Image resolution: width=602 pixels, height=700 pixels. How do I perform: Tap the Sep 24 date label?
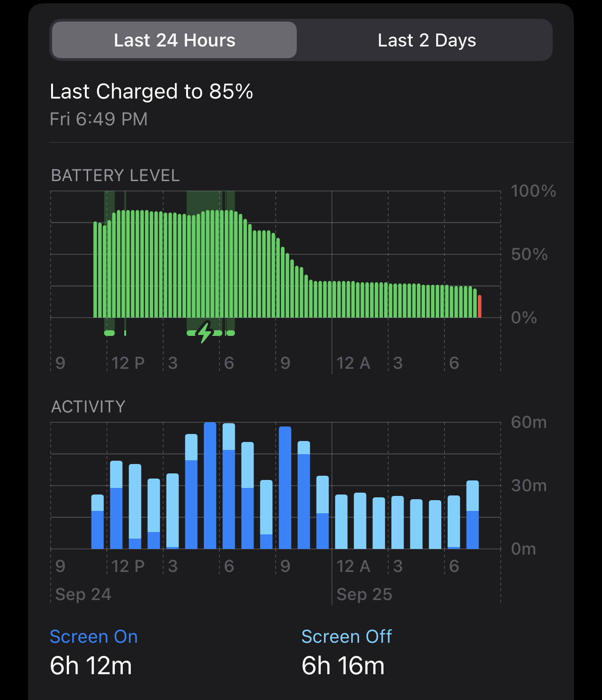point(83,594)
